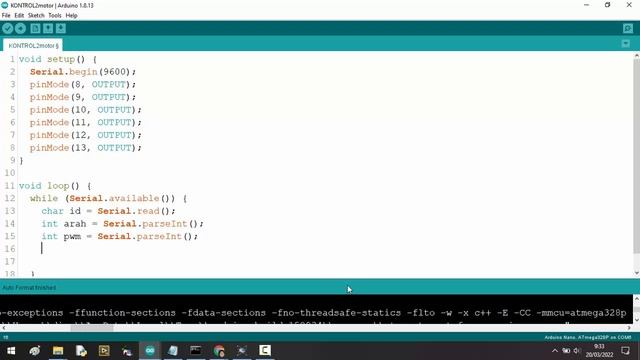Open the Tools menu
Viewport: 640px width, 360px height.
click(55, 16)
